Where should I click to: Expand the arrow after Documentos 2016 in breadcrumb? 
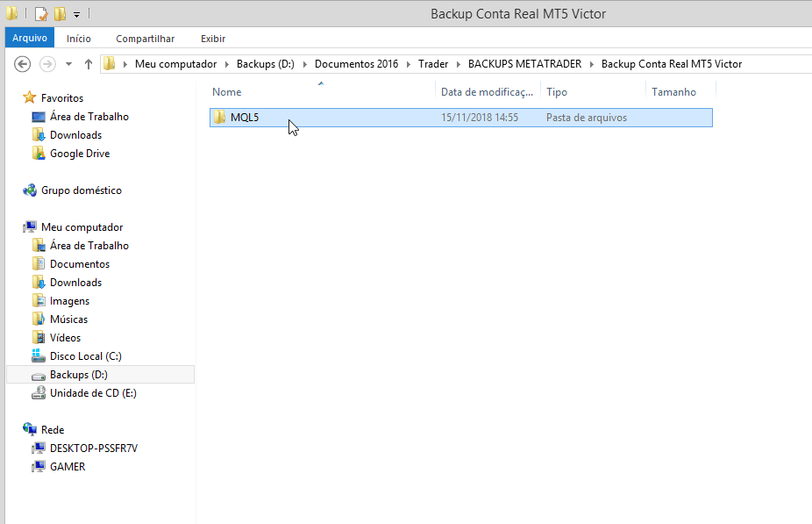point(409,64)
